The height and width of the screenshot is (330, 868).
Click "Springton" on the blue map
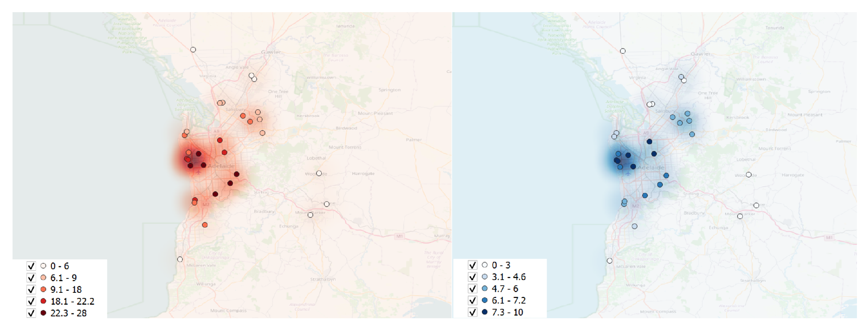click(x=819, y=92)
